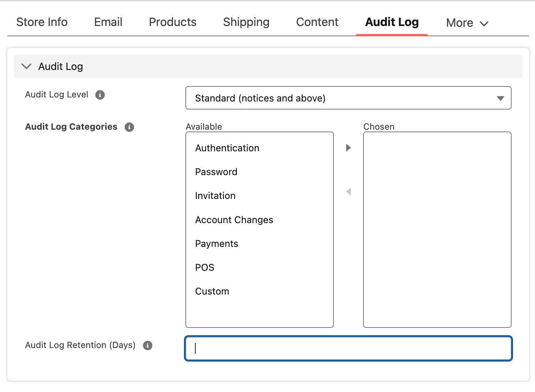
Task: Open the Email tab
Action: (x=108, y=22)
